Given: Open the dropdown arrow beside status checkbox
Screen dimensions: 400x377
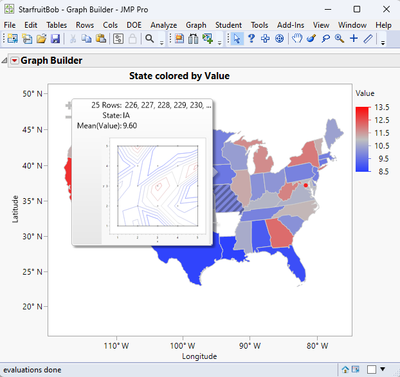Looking at the screenshot, I should (383, 369).
